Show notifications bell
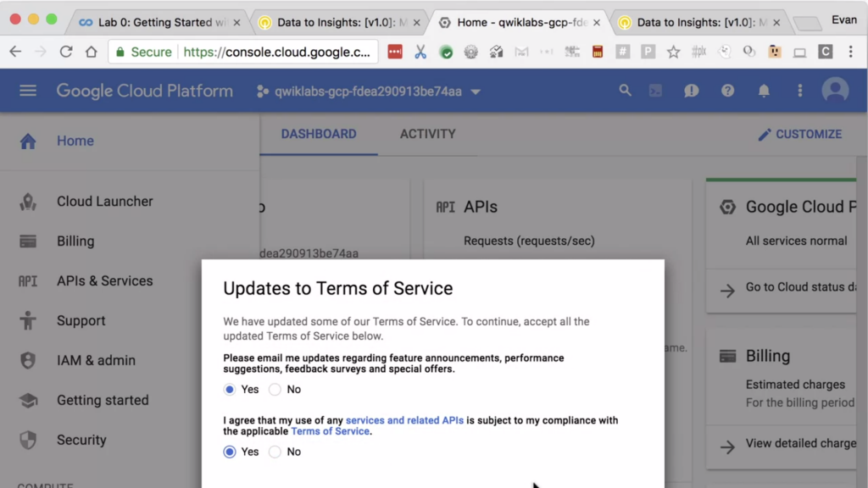868x488 pixels. [764, 91]
